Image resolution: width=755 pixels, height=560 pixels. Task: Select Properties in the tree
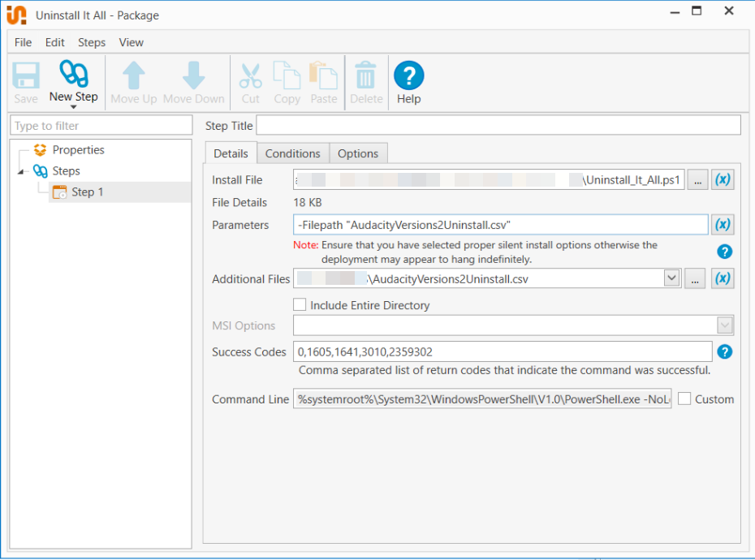(78, 150)
